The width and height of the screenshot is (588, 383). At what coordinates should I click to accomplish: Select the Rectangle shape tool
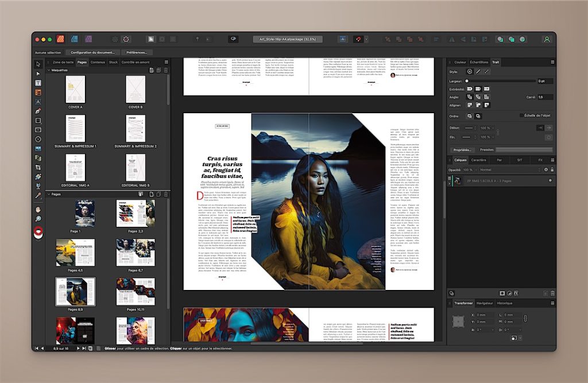38,121
